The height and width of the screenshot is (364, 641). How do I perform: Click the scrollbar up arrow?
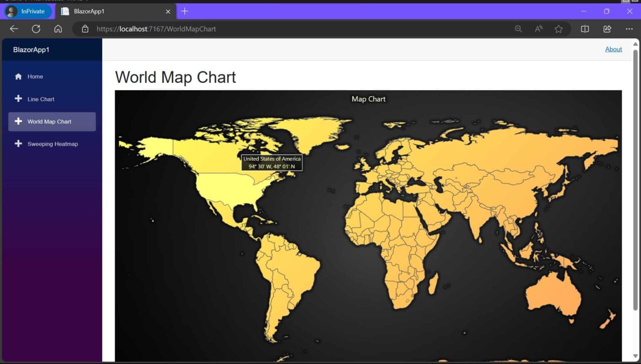(635, 44)
